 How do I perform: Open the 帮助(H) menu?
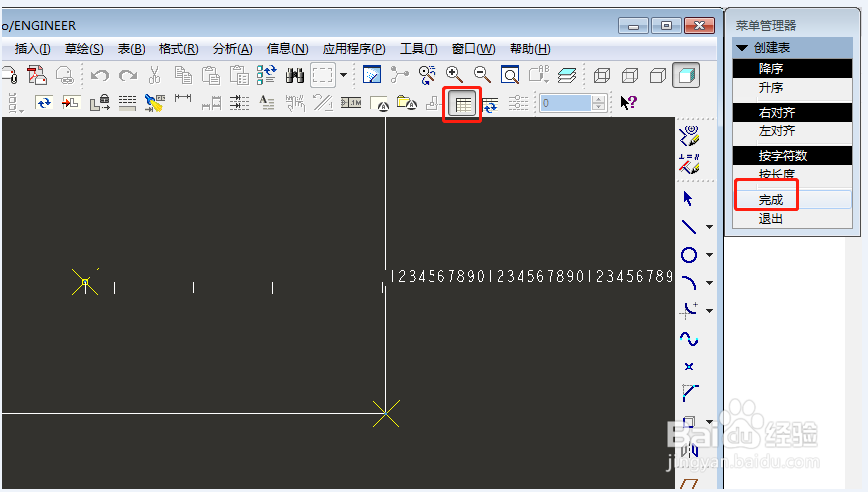(x=530, y=49)
